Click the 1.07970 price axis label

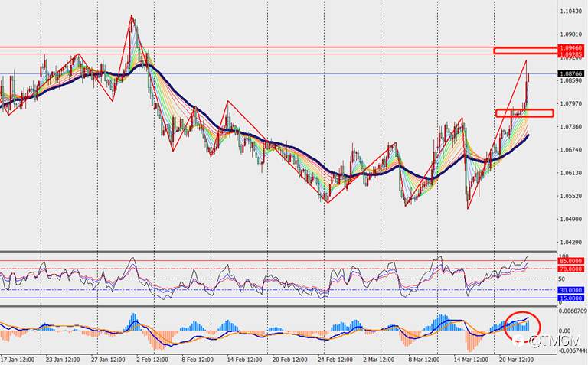571,103
